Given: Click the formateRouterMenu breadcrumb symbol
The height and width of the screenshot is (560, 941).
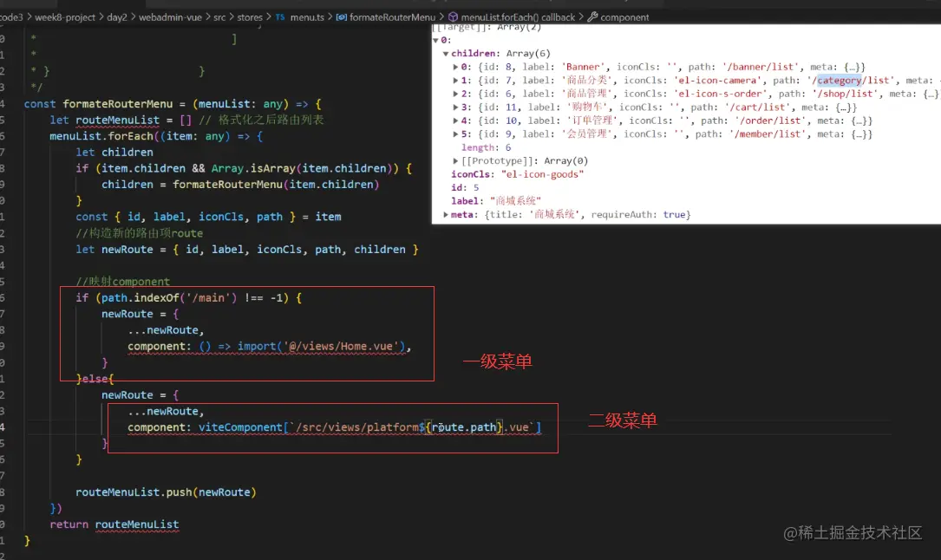Looking at the screenshot, I should pyautogui.click(x=393, y=17).
